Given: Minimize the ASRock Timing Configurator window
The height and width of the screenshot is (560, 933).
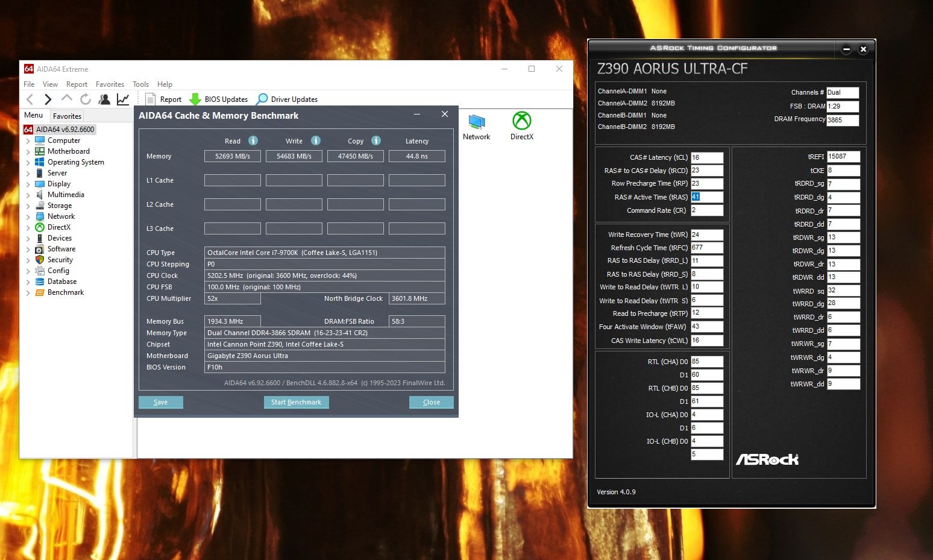Looking at the screenshot, I should [846, 49].
